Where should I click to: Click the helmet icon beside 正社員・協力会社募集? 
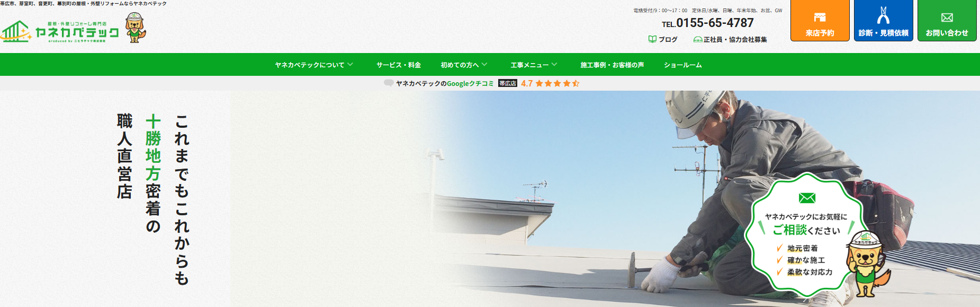698,40
